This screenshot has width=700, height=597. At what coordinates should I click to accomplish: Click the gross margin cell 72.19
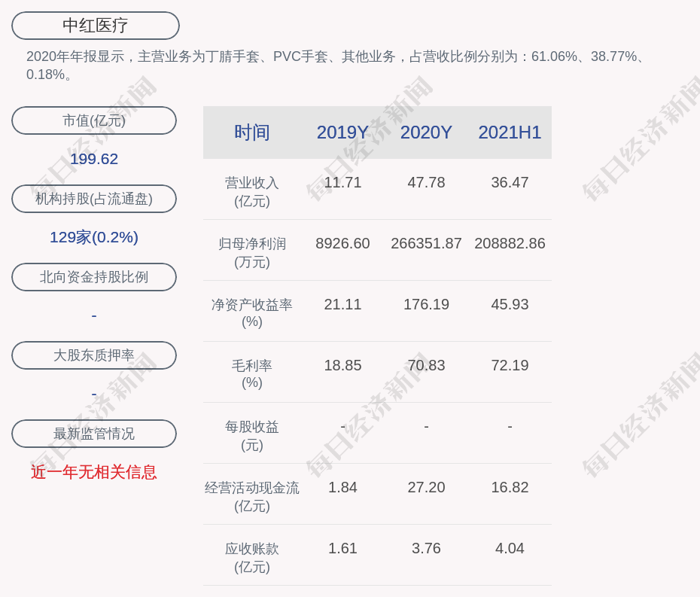[510, 366]
